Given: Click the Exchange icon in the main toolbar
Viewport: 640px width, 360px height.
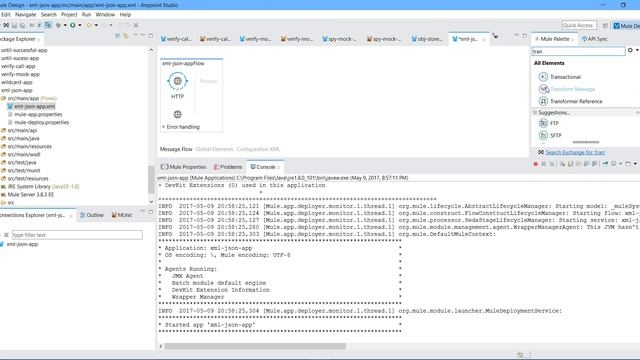Looking at the screenshot, I should (6, 25).
